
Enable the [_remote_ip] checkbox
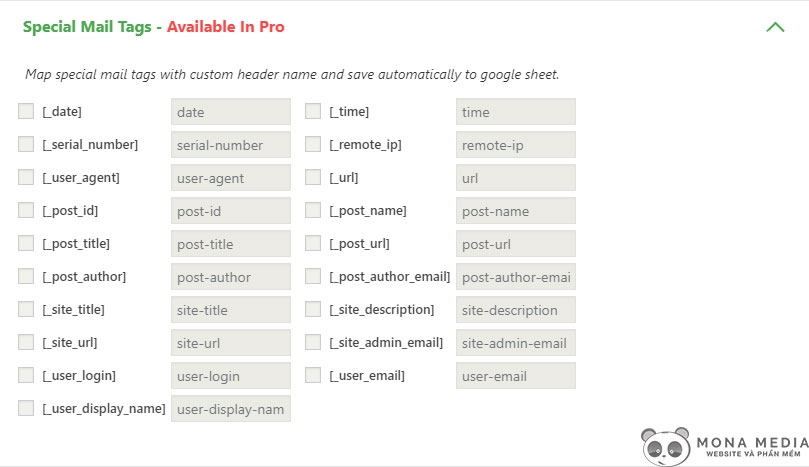tap(313, 145)
